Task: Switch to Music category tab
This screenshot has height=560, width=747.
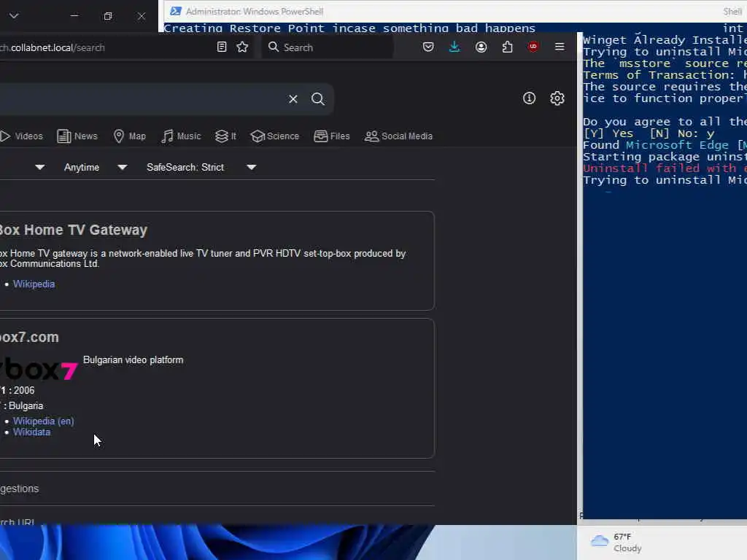Action: tap(181, 136)
